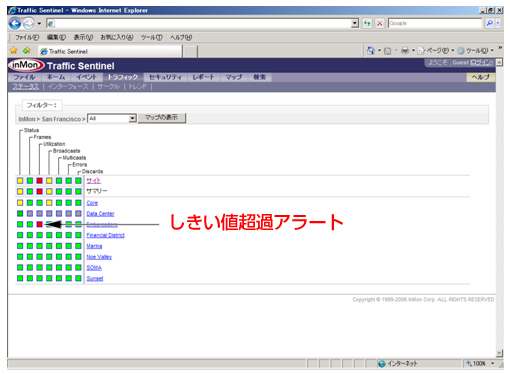The image size is (510, 374).
Task: Click the gray Discards square in Data Center row
Action: pyautogui.click(x=78, y=213)
